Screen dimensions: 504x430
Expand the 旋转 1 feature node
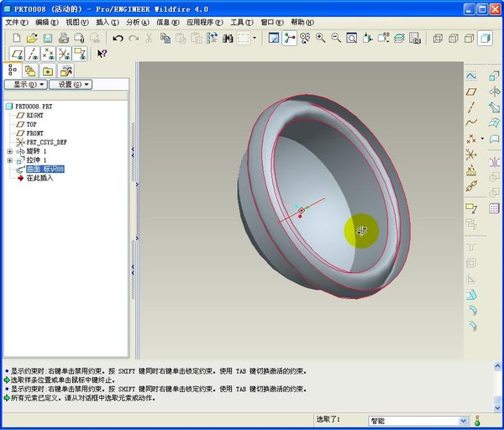tap(10, 151)
